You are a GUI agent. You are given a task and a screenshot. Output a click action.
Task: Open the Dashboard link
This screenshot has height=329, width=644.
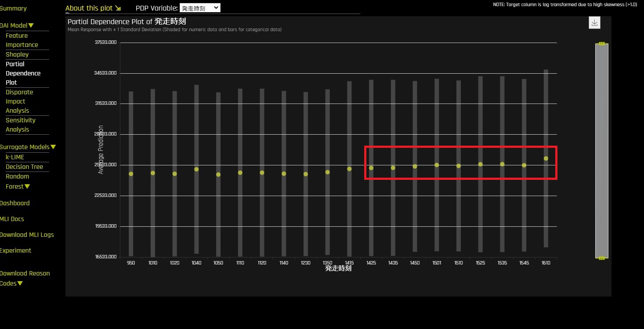(14, 203)
